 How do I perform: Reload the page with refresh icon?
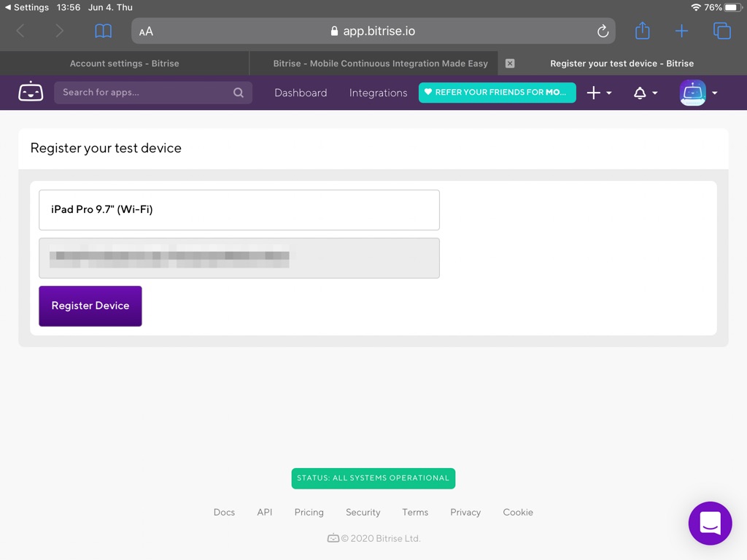click(x=603, y=31)
